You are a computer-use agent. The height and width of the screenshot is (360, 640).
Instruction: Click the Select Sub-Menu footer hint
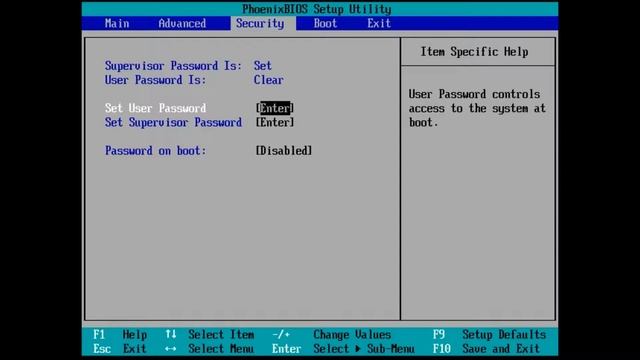[364, 349]
